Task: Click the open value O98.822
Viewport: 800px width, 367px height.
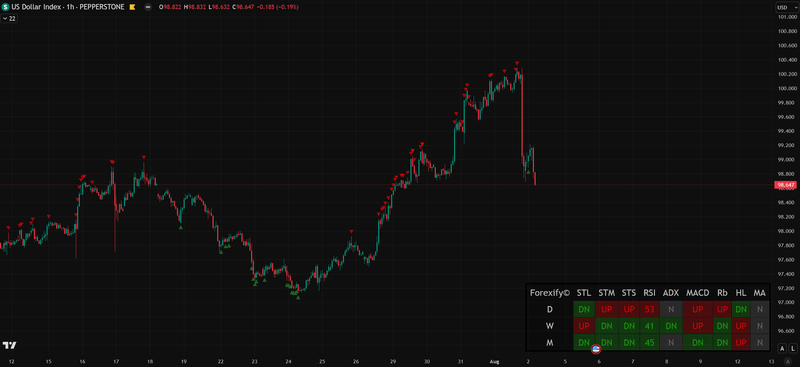Action: click(x=170, y=7)
